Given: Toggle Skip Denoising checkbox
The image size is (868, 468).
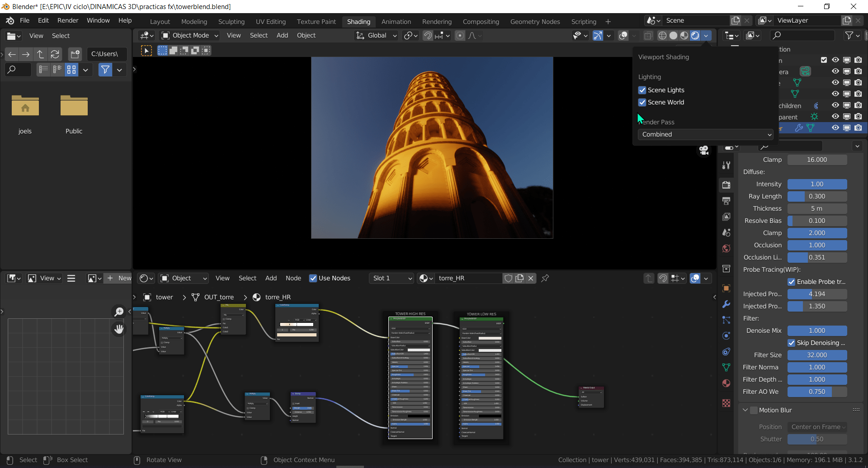Looking at the screenshot, I should 792,343.
